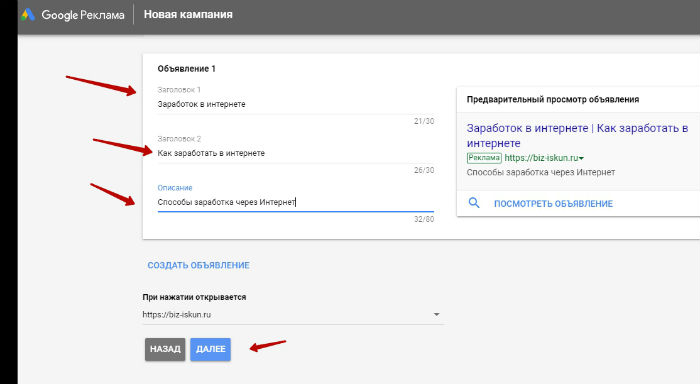Click the '21/30' character counter
Screen dimensions: 700x384
(424, 121)
